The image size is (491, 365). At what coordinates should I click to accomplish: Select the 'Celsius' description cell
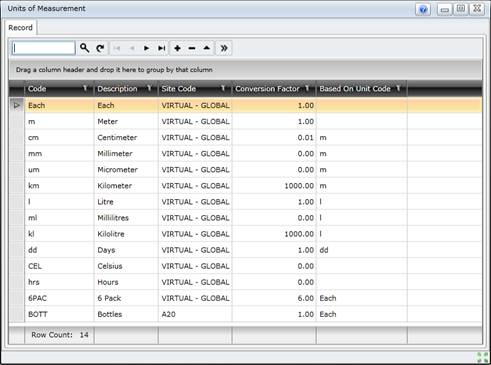pyautogui.click(x=126, y=266)
